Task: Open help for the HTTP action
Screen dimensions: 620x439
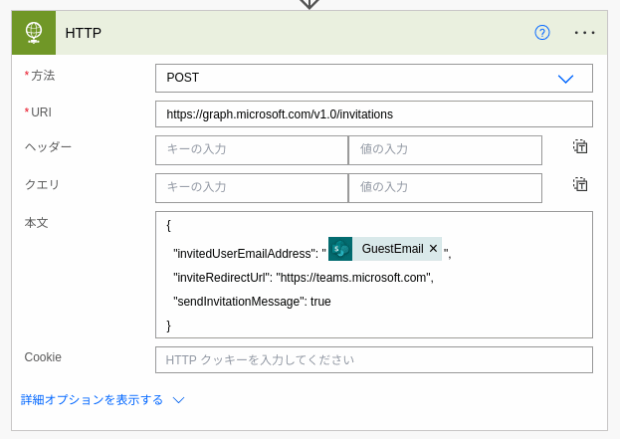Action: (542, 32)
